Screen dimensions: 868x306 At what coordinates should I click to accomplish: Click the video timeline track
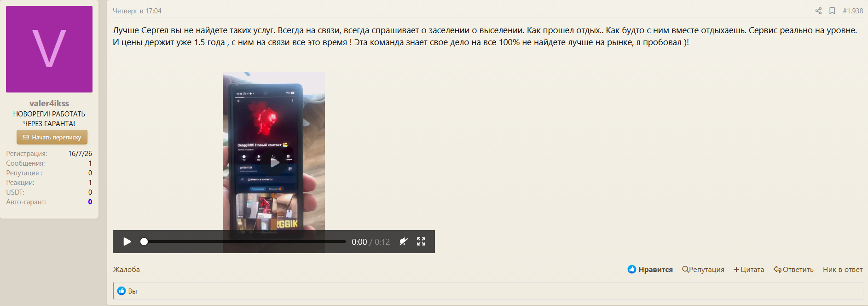click(245, 242)
